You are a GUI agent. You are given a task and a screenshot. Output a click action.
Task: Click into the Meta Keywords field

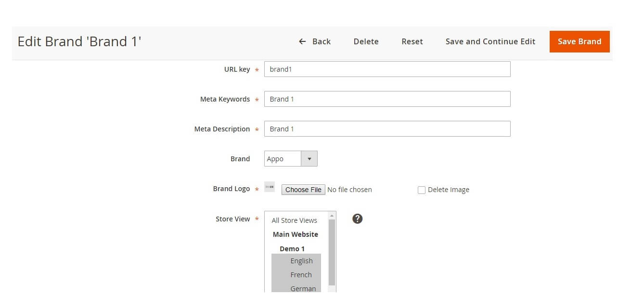tap(387, 99)
